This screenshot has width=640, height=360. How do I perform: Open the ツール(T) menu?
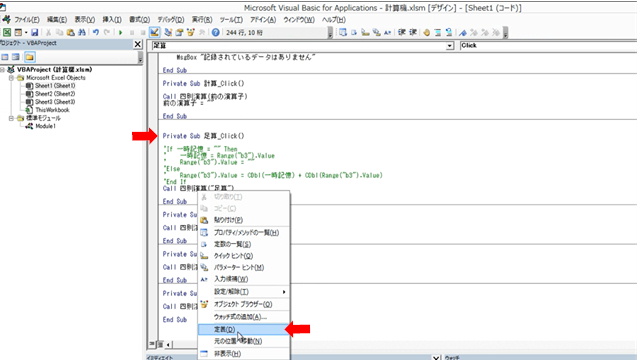[x=231, y=20]
